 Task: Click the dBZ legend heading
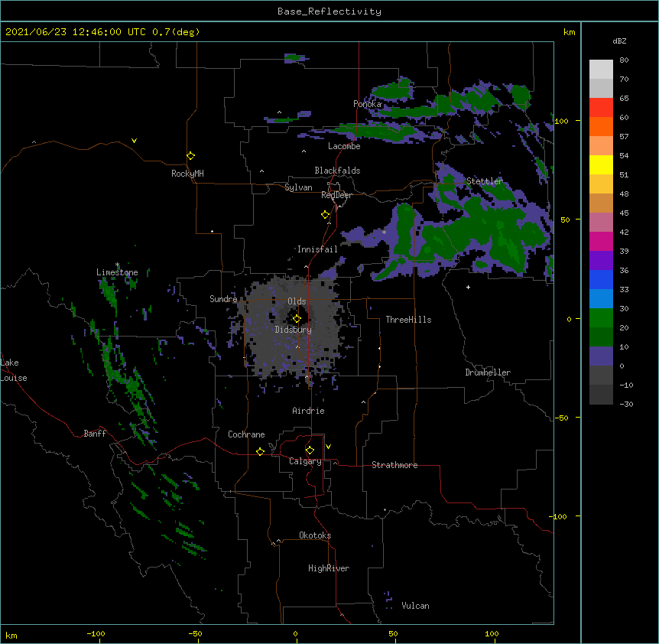pos(619,41)
